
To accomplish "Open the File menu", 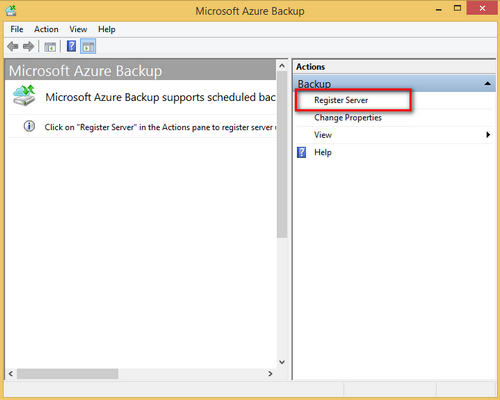I will (x=17, y=29).
